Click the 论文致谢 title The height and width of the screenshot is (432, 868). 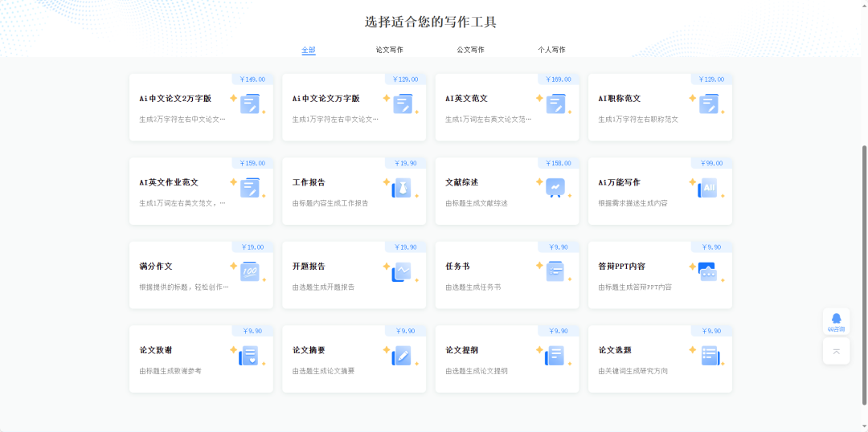pyautogui.click(x=156, y=350)
